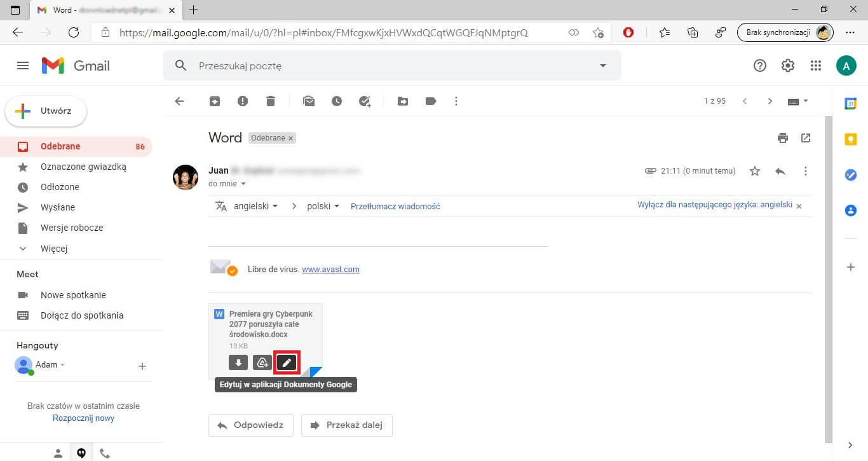The width and height of the screenshot is (868, 461).
Task: Click 'Wyłącz dla następującego języka' link
Action: pyautogui.click(x=715, y=205)
